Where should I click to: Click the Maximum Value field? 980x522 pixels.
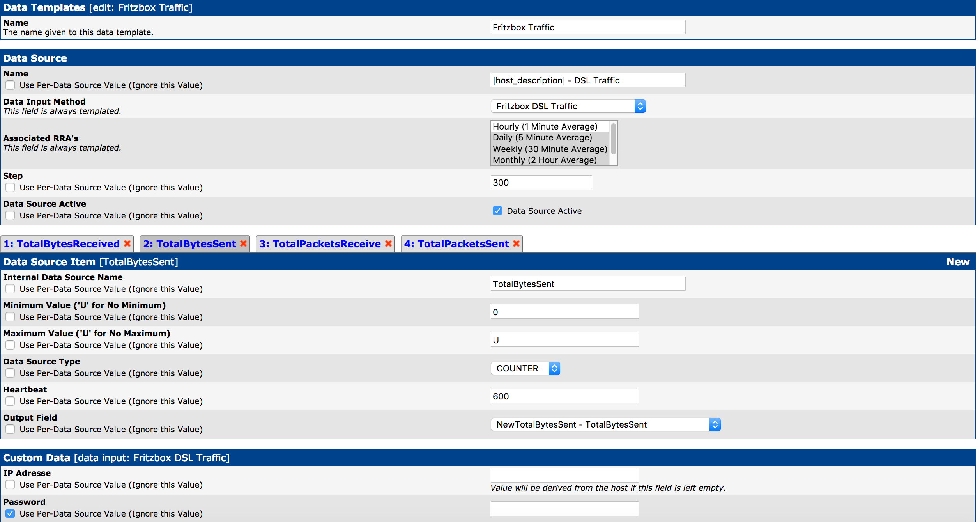click(564, 340)
